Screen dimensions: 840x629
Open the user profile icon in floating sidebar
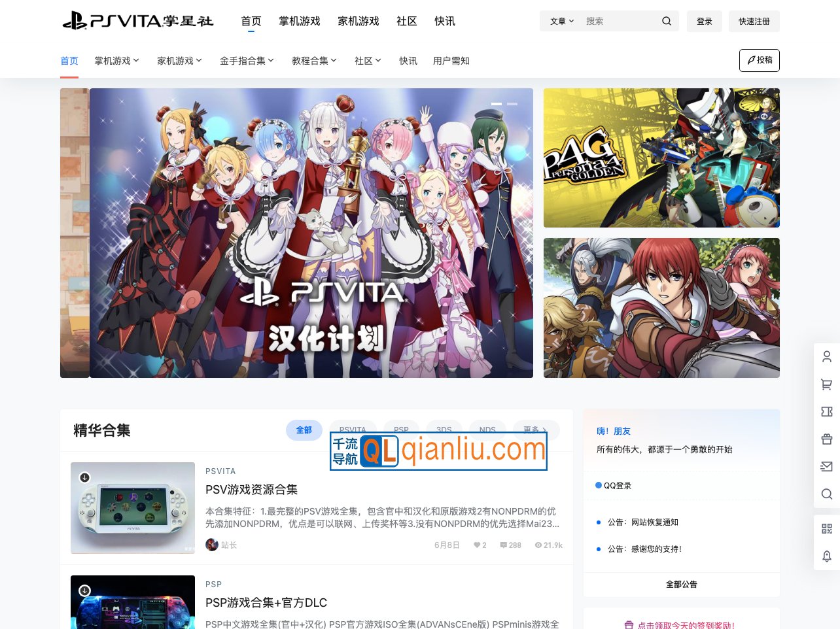[827, 357]
